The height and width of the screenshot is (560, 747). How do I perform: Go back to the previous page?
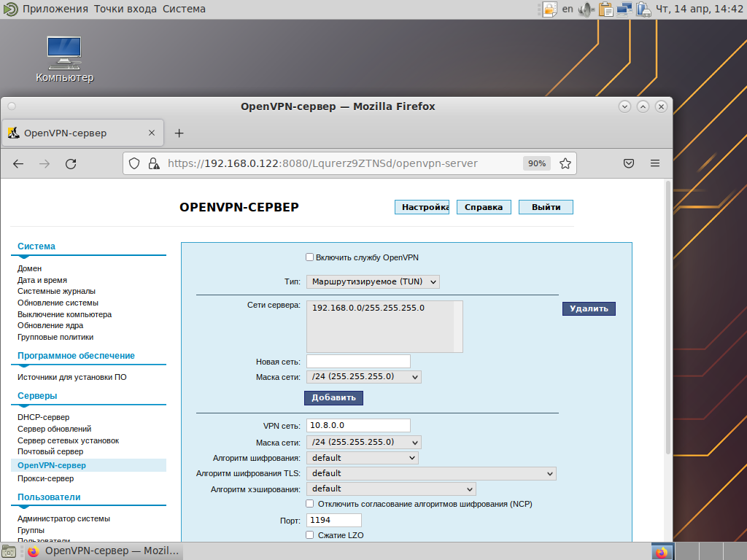click(19, 164)
